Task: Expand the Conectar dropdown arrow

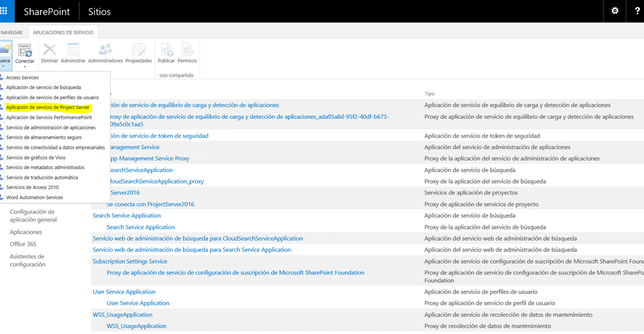Action: (24, 66)
